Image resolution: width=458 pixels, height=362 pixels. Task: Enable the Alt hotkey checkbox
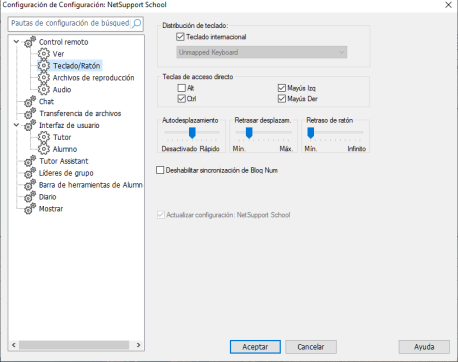coord(182,88)
